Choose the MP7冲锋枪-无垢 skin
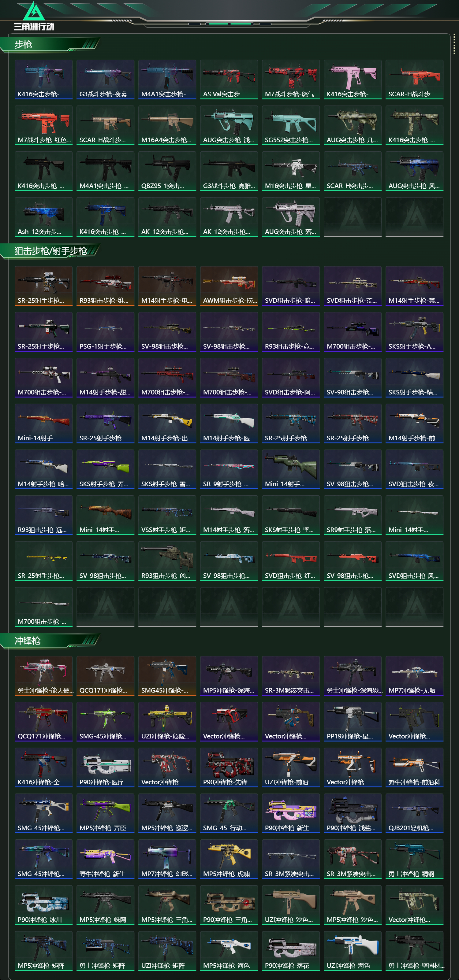Screen dimensions: 459x980 pyautogui.click(x=414, y=676)
